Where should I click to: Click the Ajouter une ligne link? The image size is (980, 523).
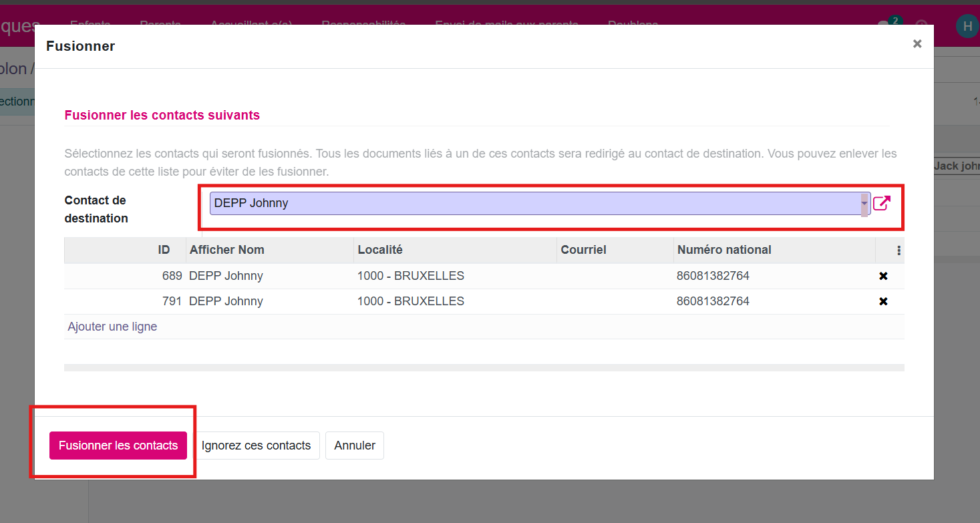(x=112, y=327)
